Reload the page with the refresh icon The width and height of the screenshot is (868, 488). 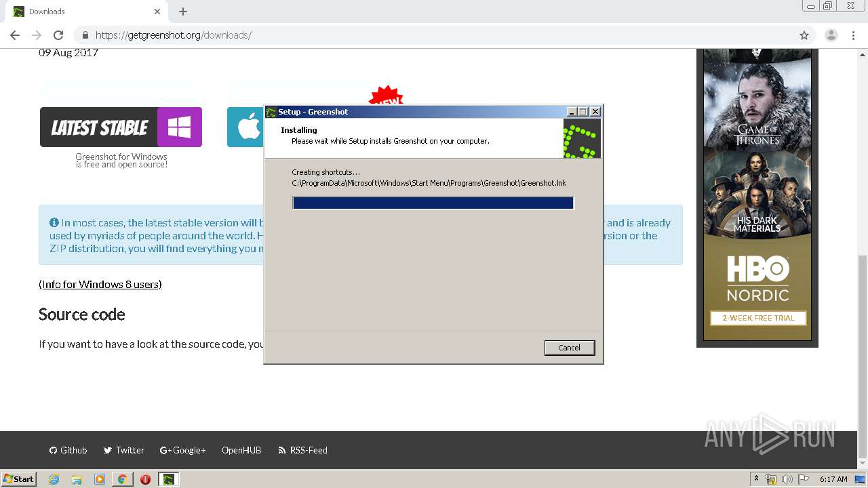coord(58,35)
